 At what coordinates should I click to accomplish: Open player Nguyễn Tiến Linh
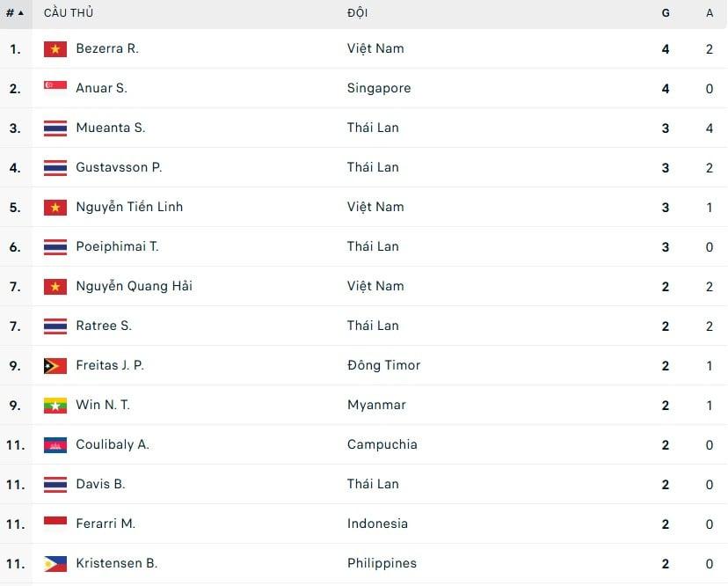point(129,207)
